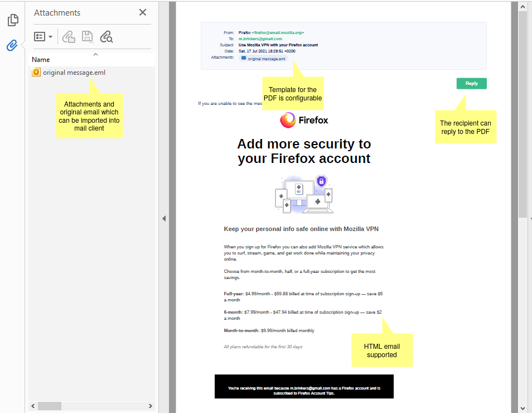Open the Page Thumbnails panel icon
The image size is (532, 413).
[12, 21]
